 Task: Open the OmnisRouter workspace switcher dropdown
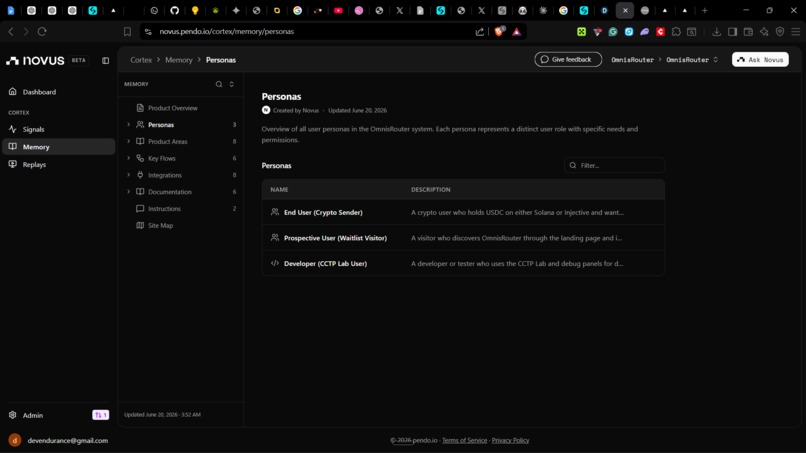(x=692, y=60)
